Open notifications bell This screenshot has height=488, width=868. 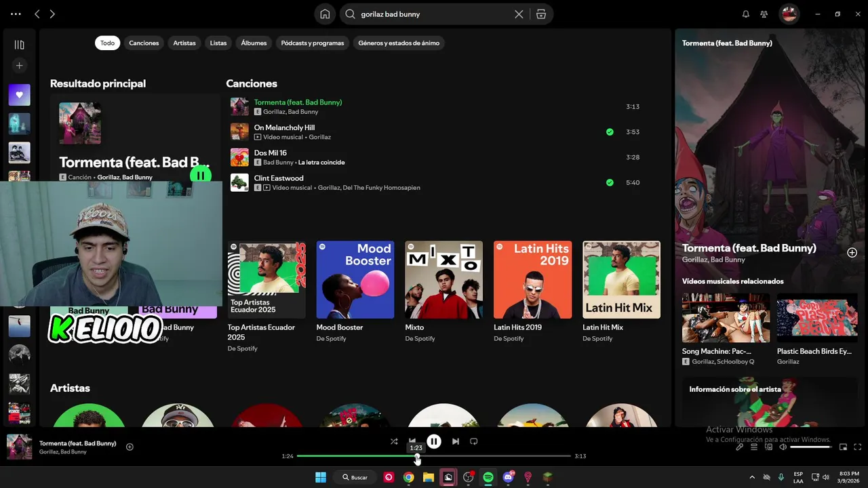(x=746, y=14)
